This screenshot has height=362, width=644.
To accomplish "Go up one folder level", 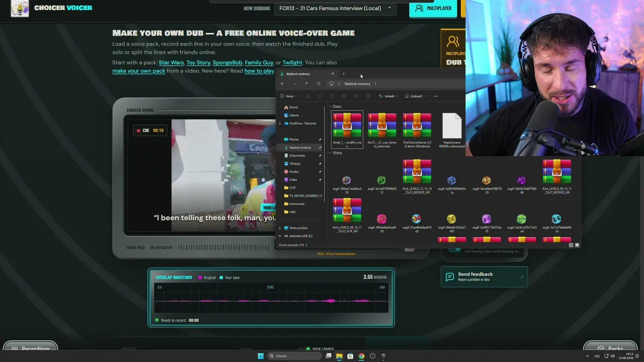I will [x=306, y=83].
